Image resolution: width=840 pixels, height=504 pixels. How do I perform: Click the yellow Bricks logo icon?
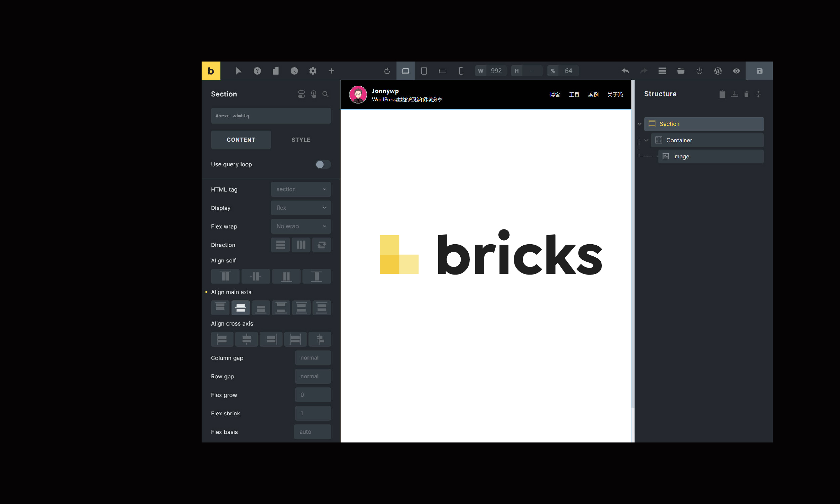pos(211,71)
